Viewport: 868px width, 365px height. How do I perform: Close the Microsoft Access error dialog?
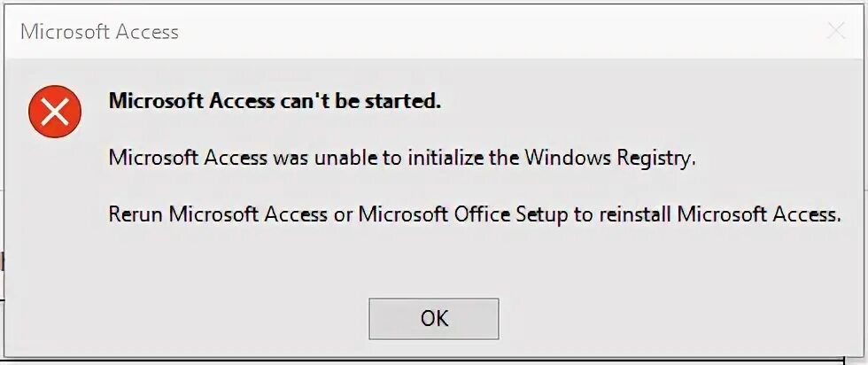coord(834,32)
